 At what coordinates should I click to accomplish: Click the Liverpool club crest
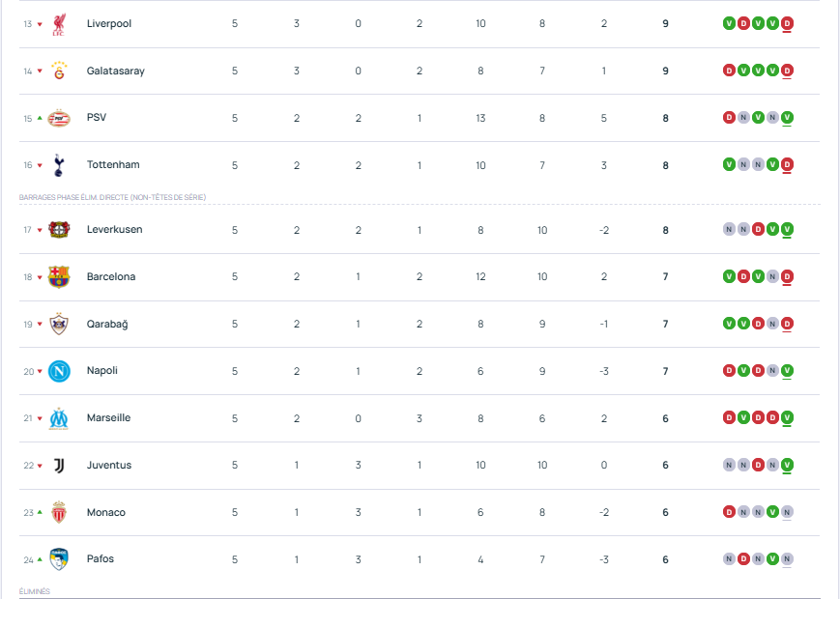pos(59,23)
